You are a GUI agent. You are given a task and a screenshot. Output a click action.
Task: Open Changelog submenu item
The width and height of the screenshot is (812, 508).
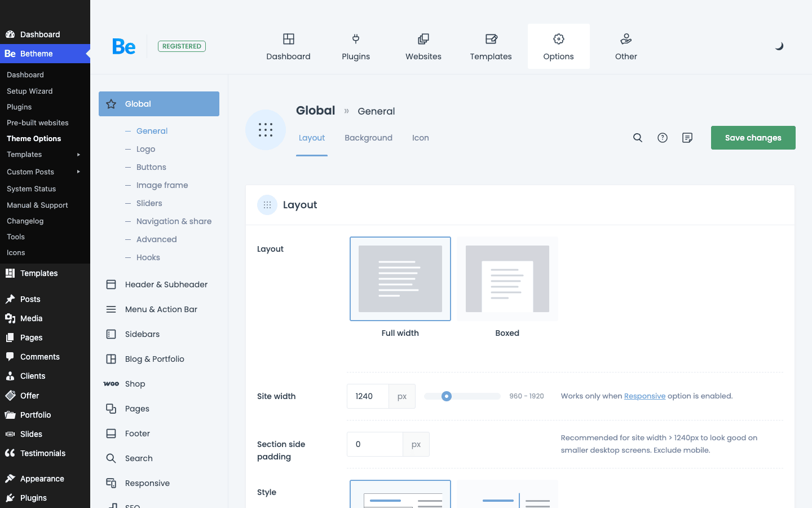[25, 221]
